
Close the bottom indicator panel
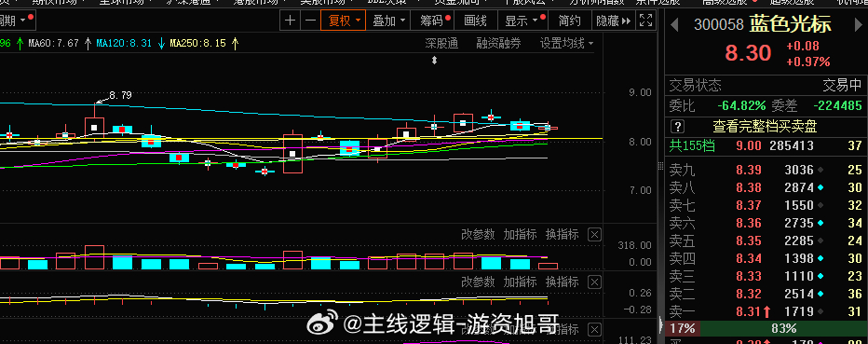click(594, 330)
